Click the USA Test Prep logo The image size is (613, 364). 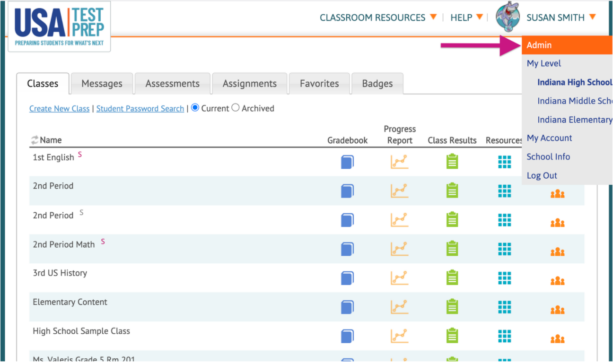pos(60,26)
